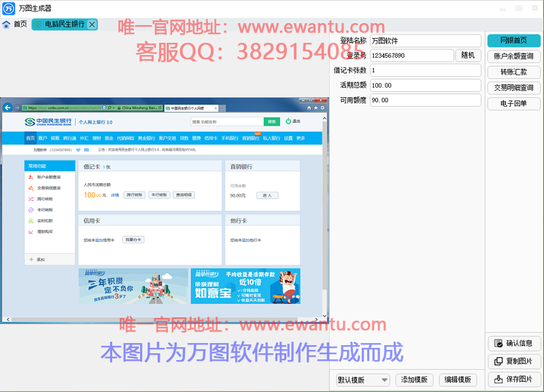Click the 保存图片 button
The width and height of the screenshot is (544, 392).
(x=514, y=380)
